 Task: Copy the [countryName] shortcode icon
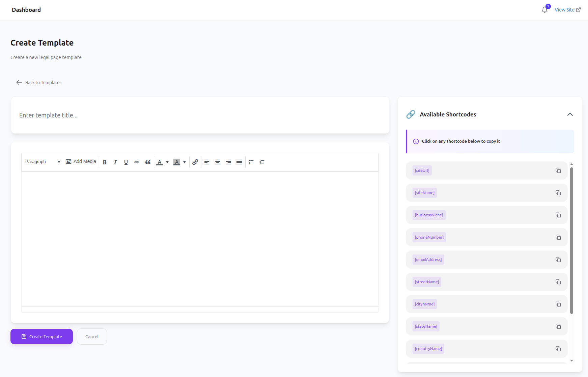pos(558,349)
